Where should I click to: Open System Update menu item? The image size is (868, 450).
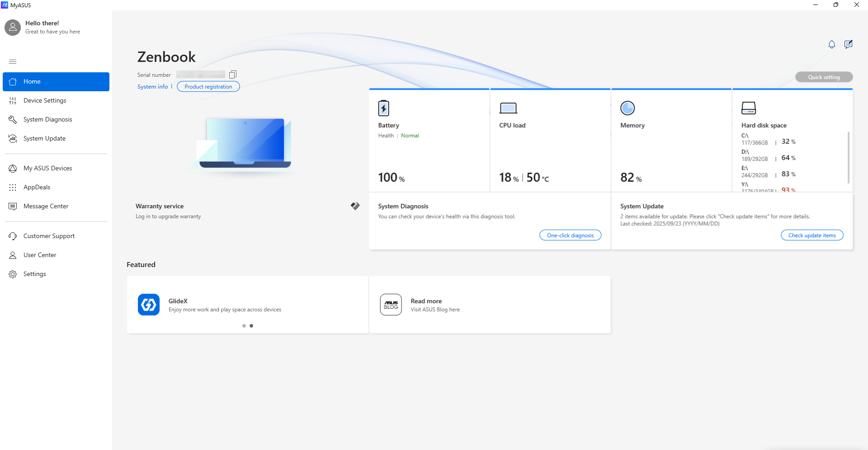(x=56, y=138)
